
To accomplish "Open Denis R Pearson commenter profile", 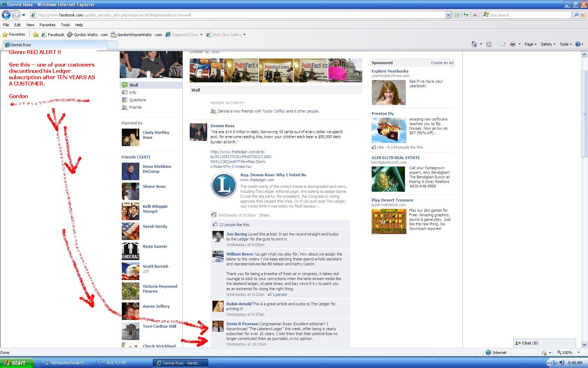I will pyautogui.click(x=242, y=324).
